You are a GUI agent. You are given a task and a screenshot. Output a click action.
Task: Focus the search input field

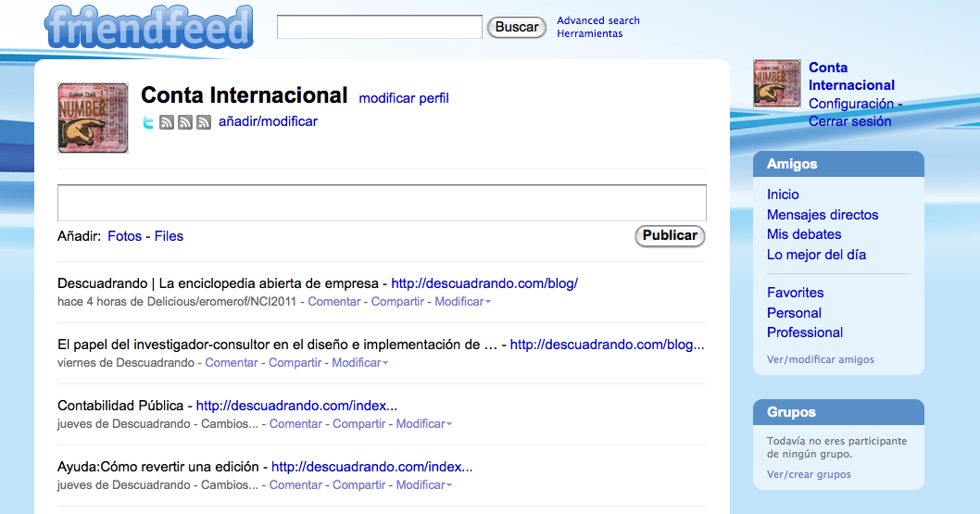click(380, 27)
